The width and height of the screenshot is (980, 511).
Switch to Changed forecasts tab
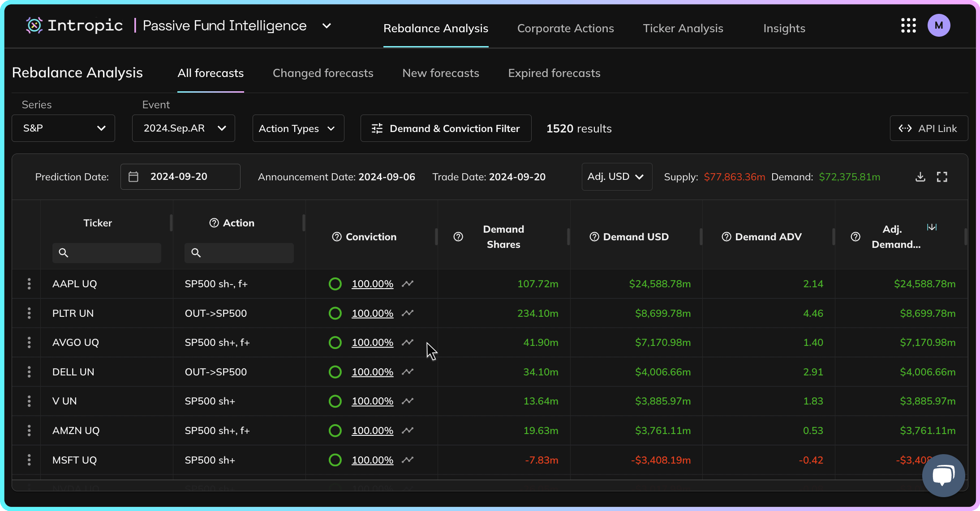(323, 73)
